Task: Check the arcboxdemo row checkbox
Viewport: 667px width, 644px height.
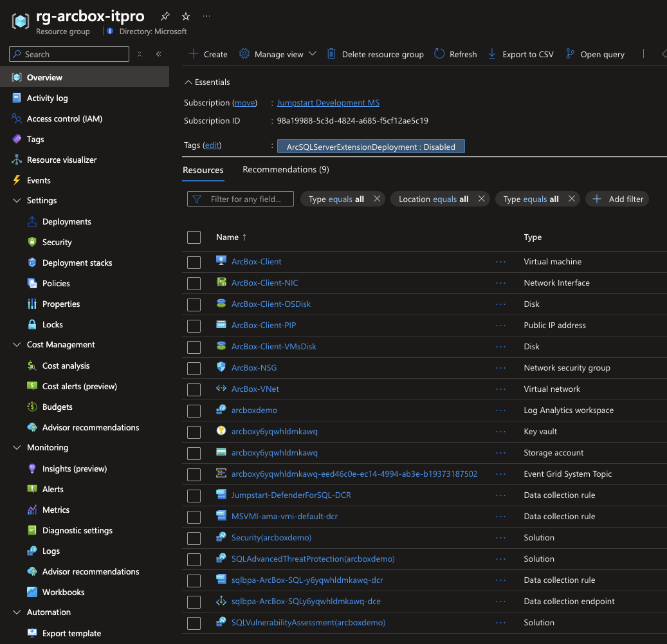Action: pyautogui.click(x=194, y=411)
